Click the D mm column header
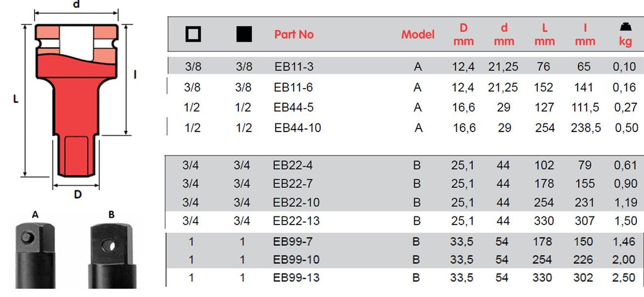This screenshot has height=297, width=644. tap(463, 35)
